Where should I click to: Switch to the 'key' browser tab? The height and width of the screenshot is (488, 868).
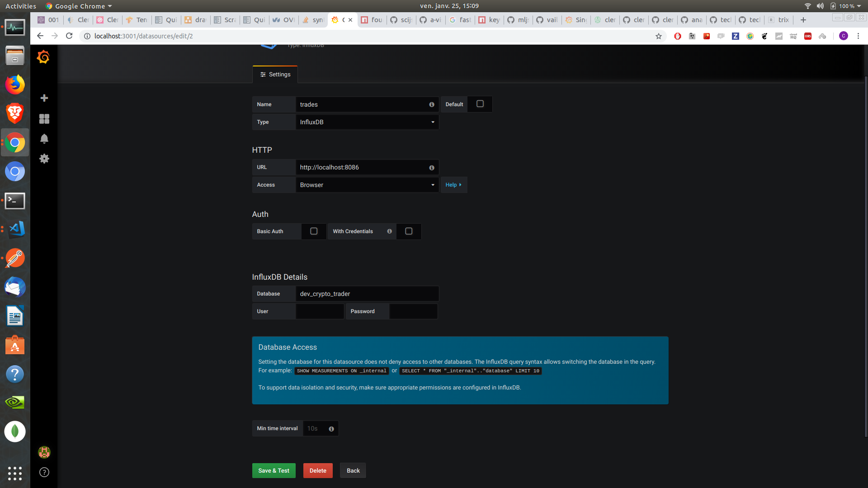pos(490,20)
